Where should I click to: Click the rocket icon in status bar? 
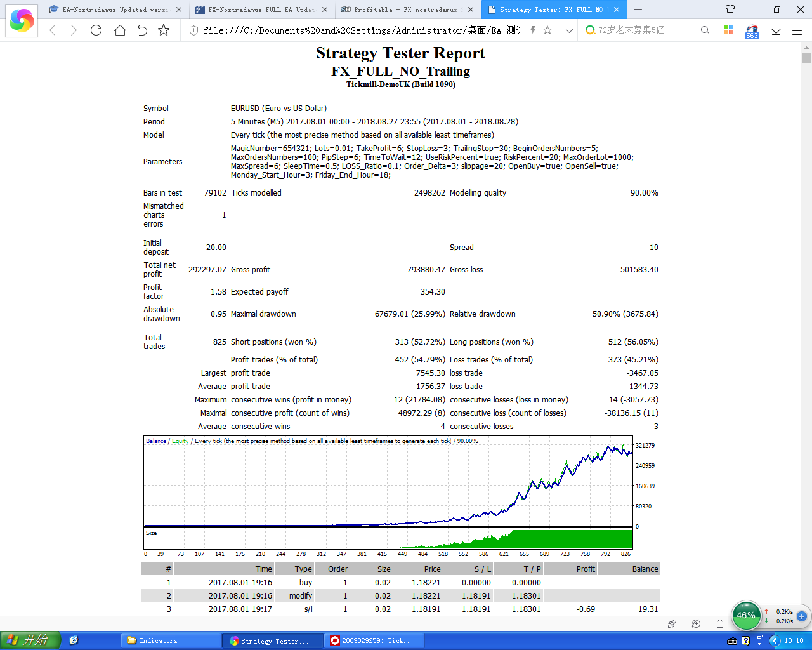point(672,624)
